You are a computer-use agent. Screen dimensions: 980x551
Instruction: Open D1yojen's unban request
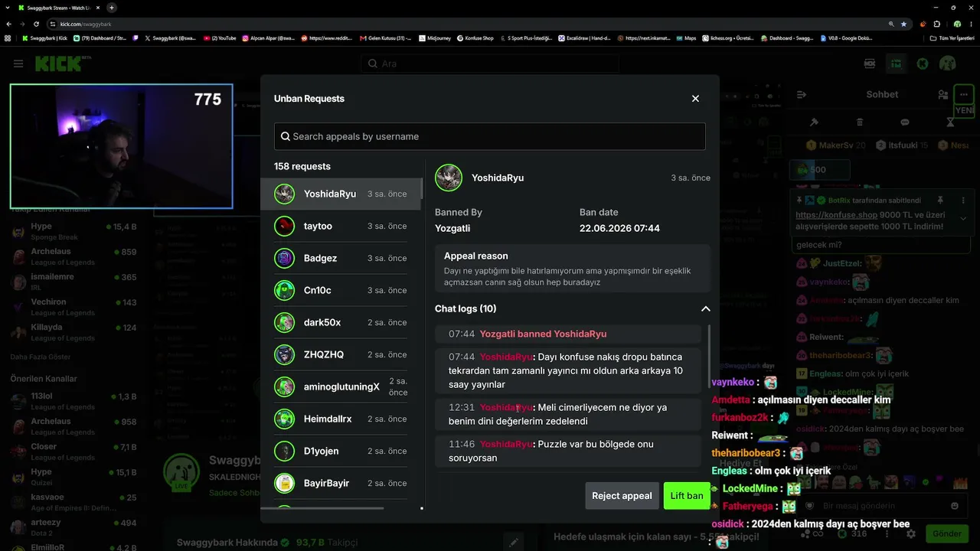point(341,451)
